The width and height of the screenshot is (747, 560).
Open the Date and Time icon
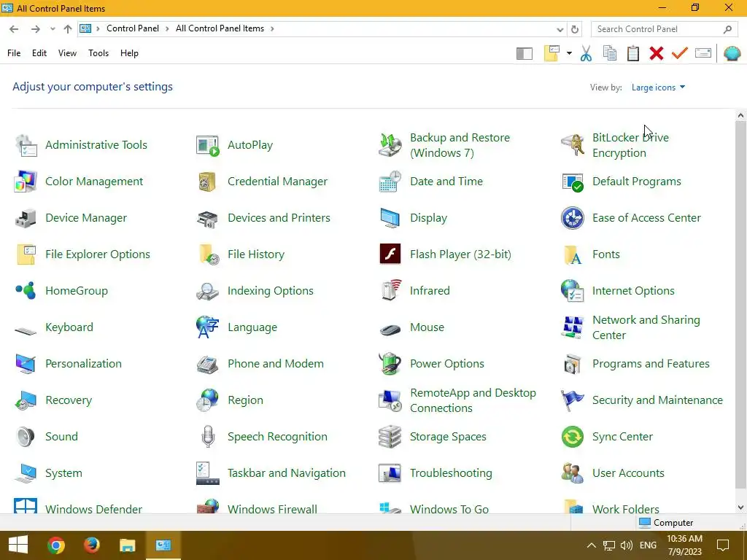click(x=390, y=182)
